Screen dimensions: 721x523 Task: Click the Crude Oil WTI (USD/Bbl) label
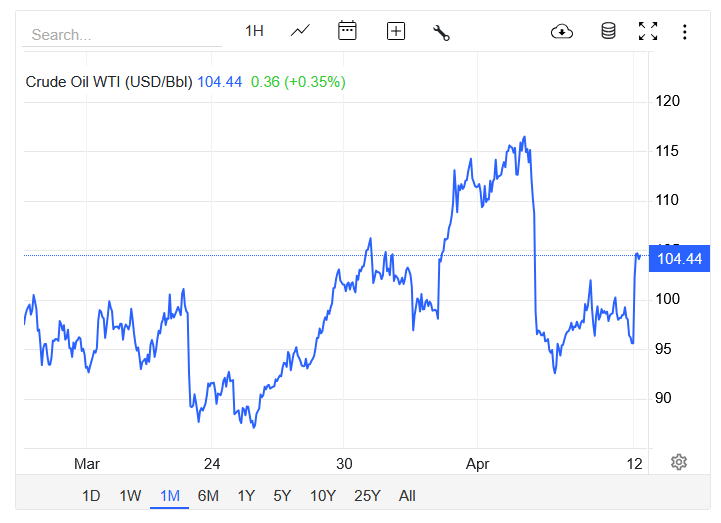click(109, 82)
